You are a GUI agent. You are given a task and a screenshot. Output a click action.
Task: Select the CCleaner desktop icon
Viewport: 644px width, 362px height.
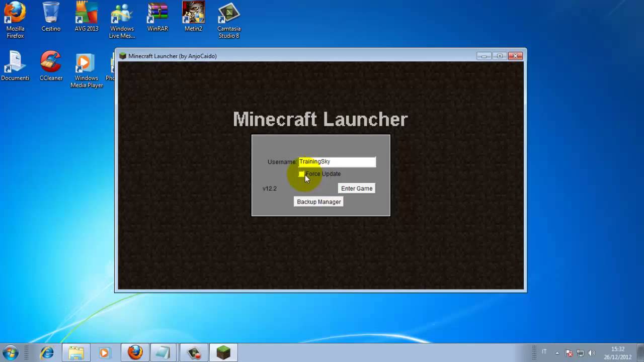pyautogui.click(x=51, y=66)
